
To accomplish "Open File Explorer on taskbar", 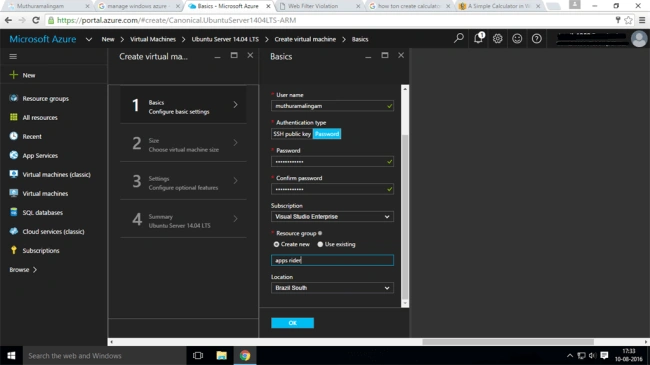I will 221,355.
